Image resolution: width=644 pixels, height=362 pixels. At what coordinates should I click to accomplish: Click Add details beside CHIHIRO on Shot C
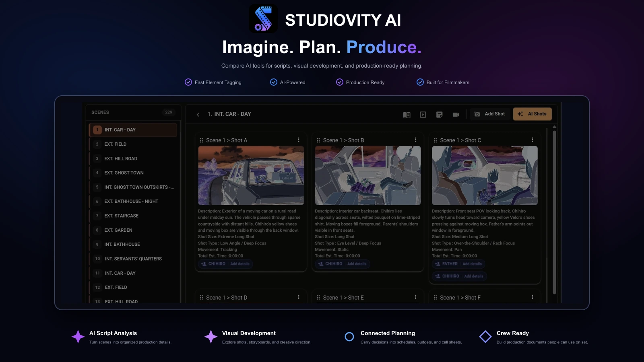point(474,276)
